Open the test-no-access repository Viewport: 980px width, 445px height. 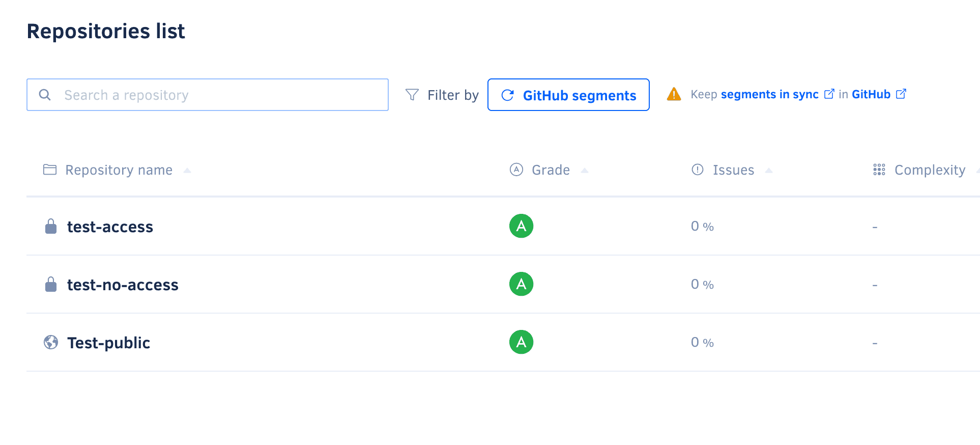(123, 285)
